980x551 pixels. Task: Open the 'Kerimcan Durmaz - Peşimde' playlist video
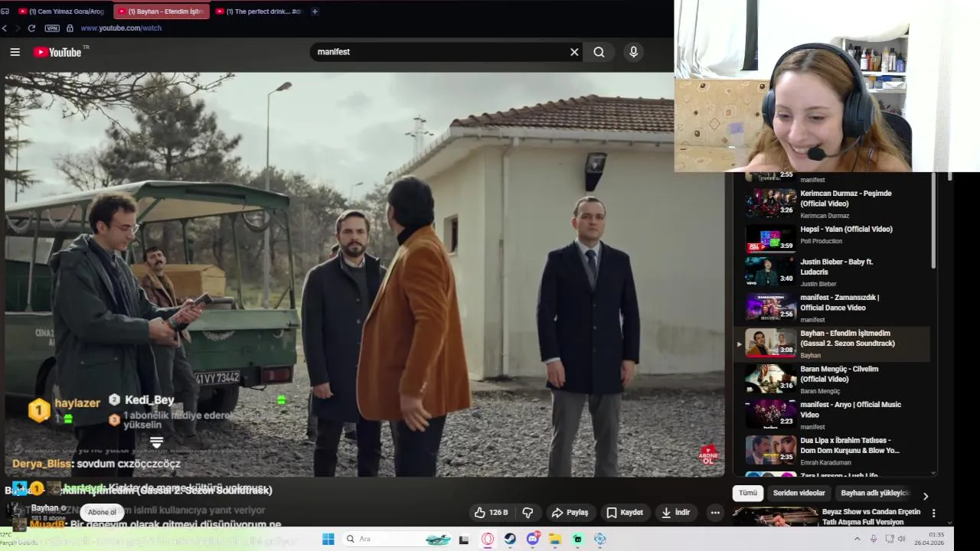tap(834, 204)
